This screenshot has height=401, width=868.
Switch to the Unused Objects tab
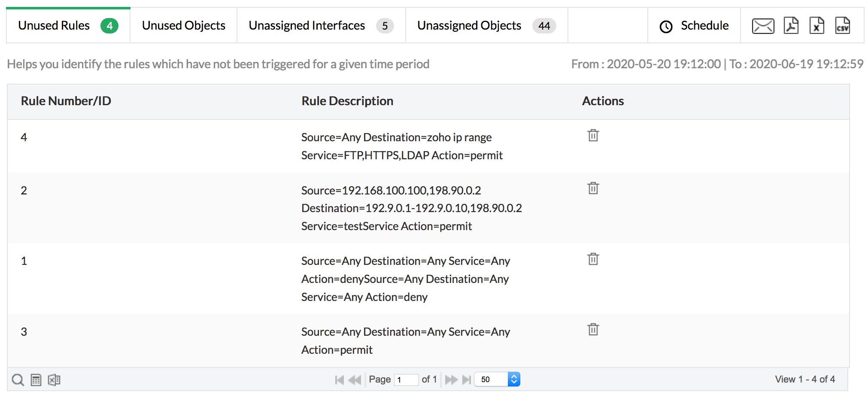(183, 25)
